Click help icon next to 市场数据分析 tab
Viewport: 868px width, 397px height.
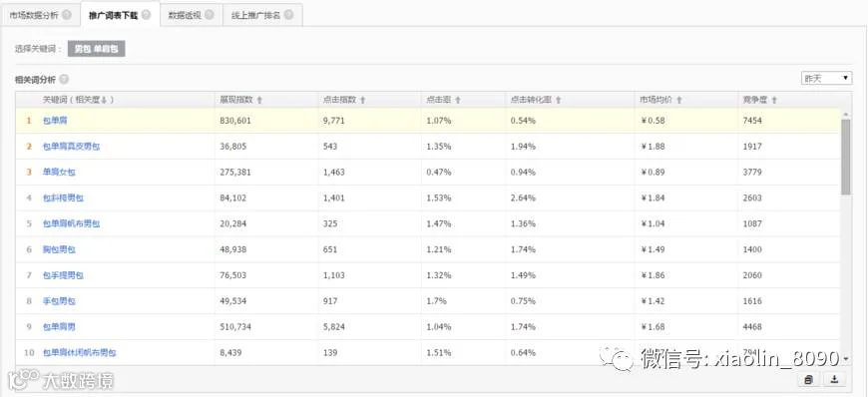67,15
